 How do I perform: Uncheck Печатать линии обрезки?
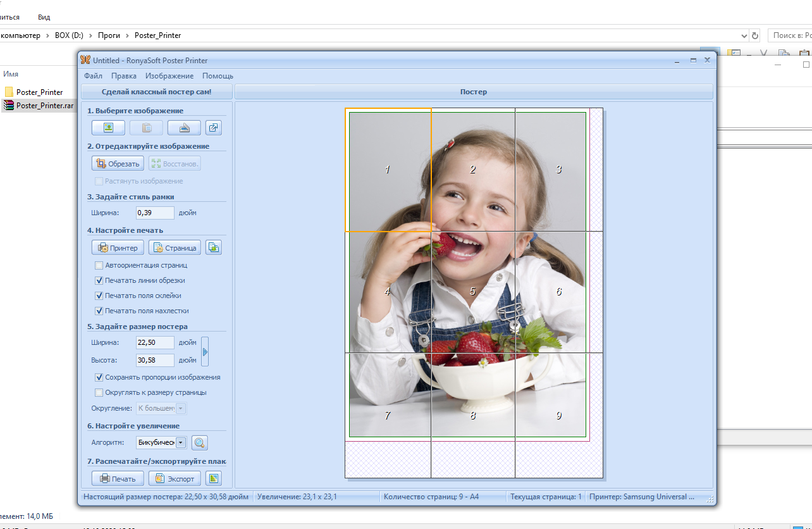coord(99,280)
